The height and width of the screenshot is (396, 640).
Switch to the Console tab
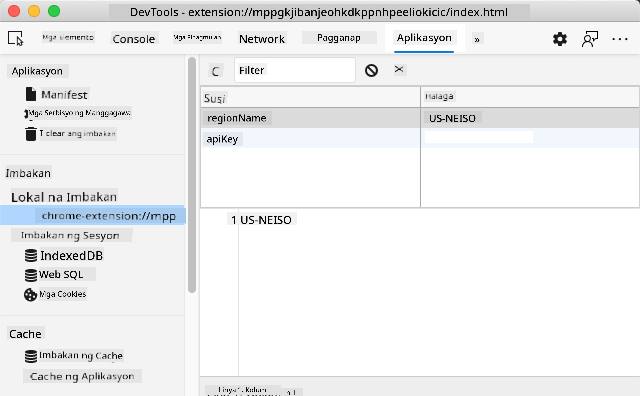coord(133,39)
